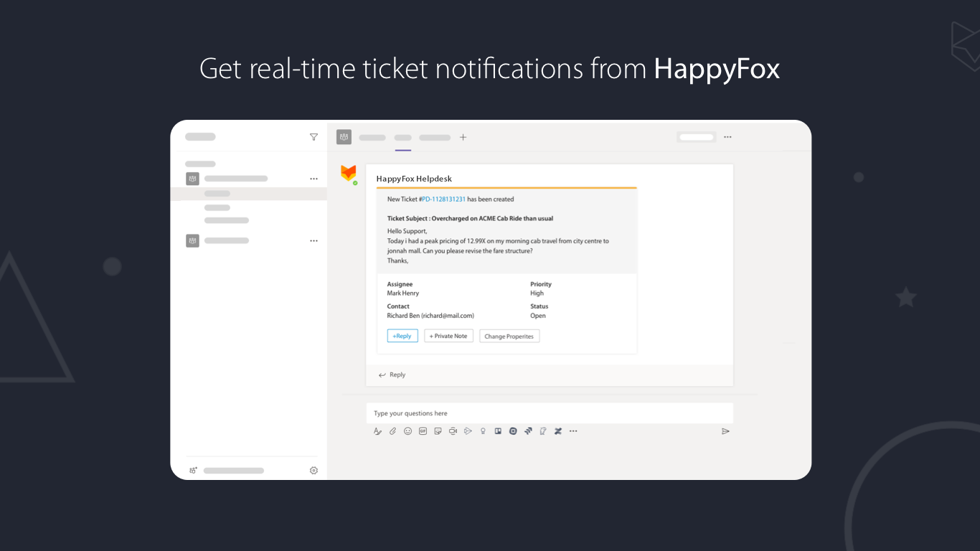Click the + Private Note button
The image size is (980, 551).
[448, 336]
